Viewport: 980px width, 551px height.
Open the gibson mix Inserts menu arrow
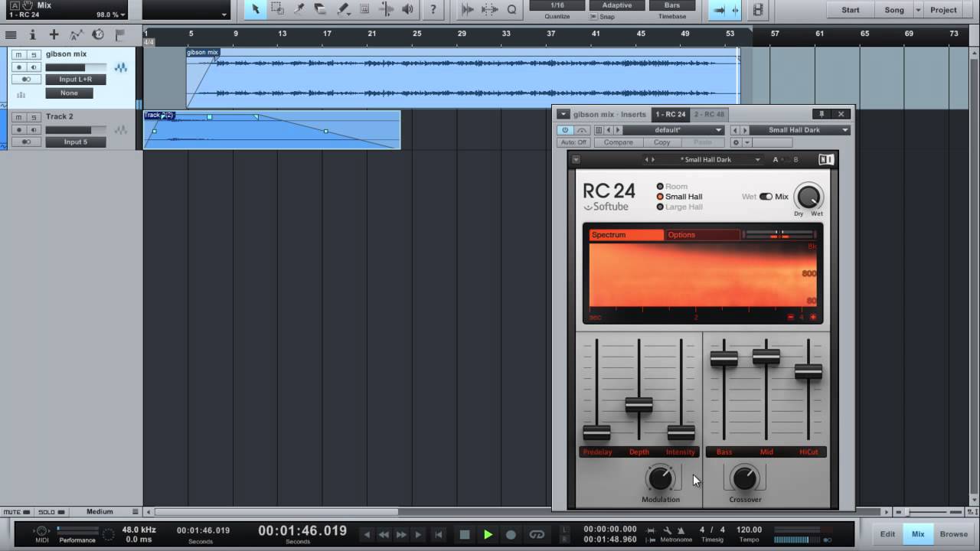(563, 114)
